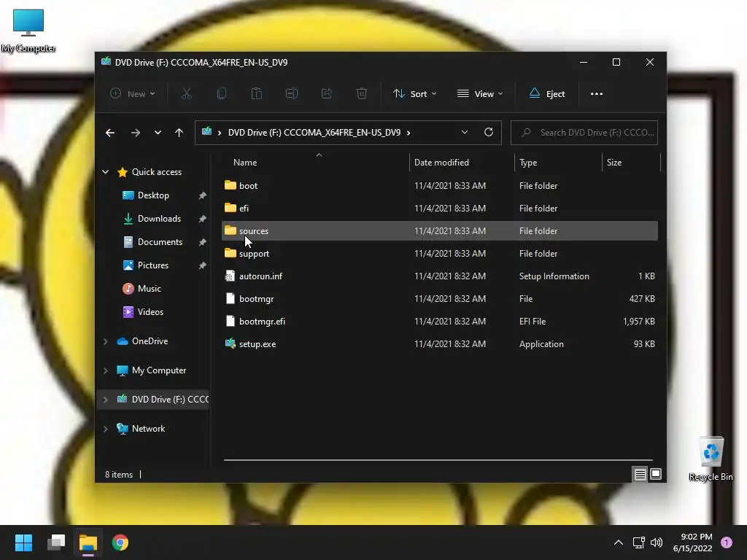This screenshot has width=747, height=560.
Task: Click the Rename icon in toolbar
Action: pyautogui.click(x=292, y=94)
